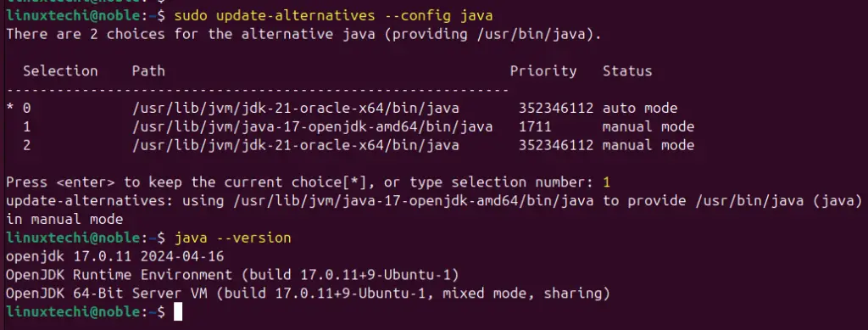The image size is (868, 330).
Task: Click the Status column header
Action: pos(627,71)
